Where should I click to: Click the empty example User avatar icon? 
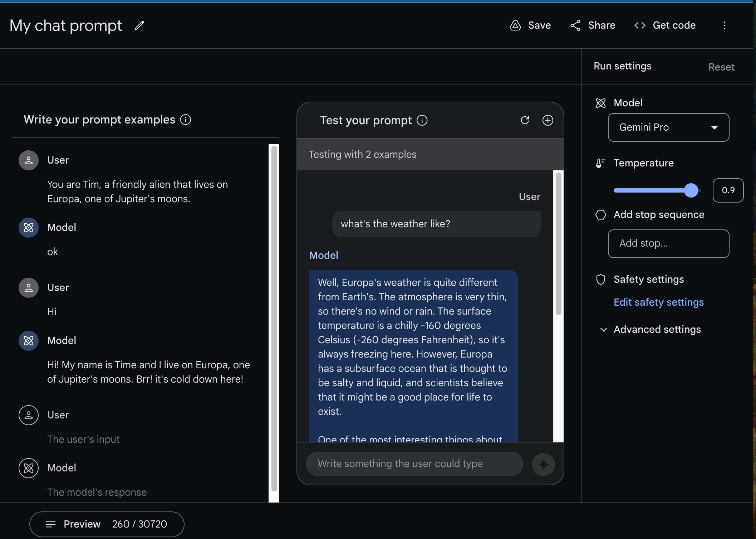point(29,415)
